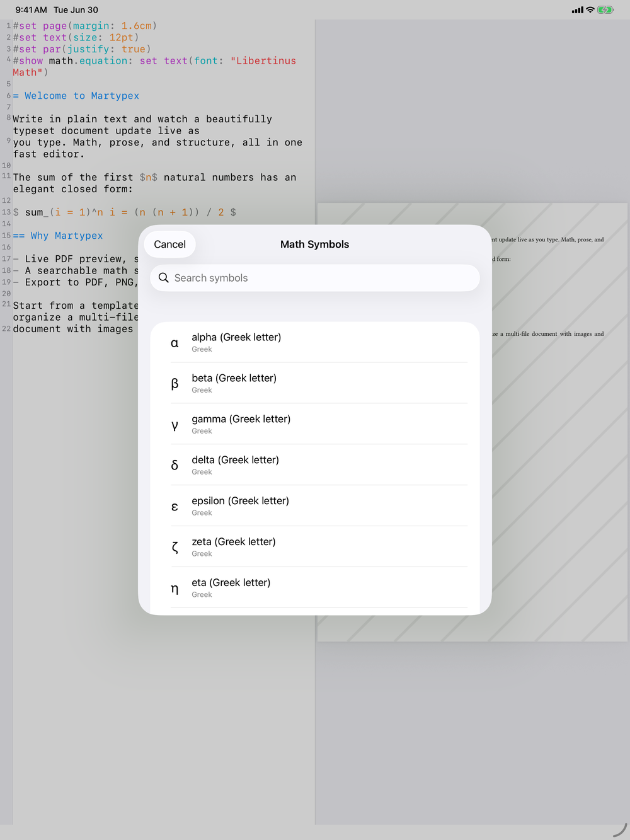Screen dimensions: 630x840
Task: Click the 'Libertinus Math' font string in editor
Action: click(x=154, y=66)
